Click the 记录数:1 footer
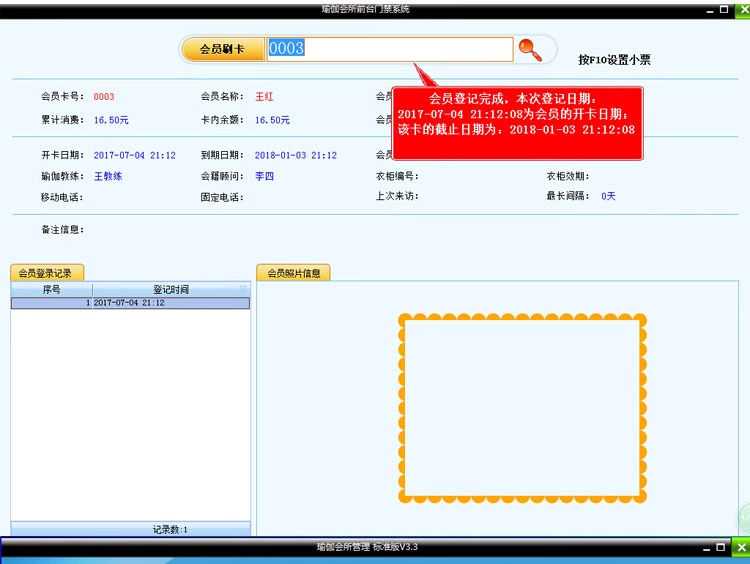Image resolution: width=750 pixels, height=564 pixels. click(170, 530)
